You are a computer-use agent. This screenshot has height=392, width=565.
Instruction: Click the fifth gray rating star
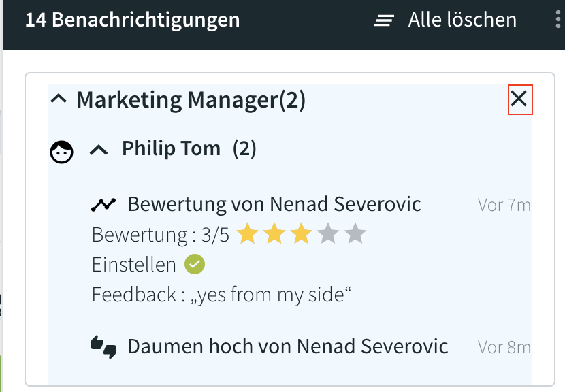click(355, 234)
